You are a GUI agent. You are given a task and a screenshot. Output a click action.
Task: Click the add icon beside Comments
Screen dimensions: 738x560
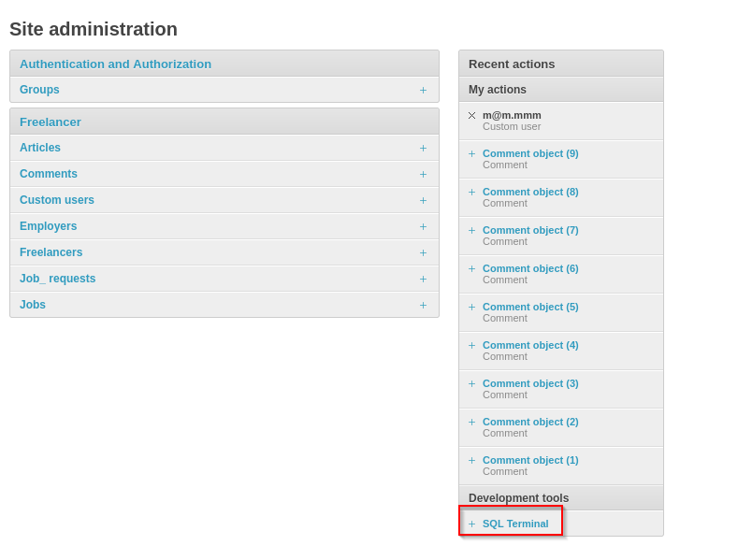423,175
